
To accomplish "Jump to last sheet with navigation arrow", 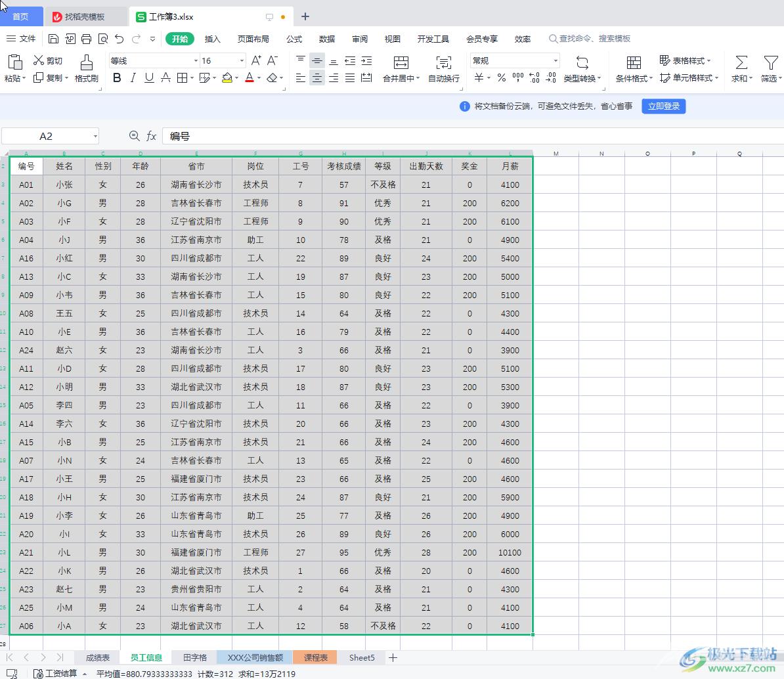I will [60, 657].
